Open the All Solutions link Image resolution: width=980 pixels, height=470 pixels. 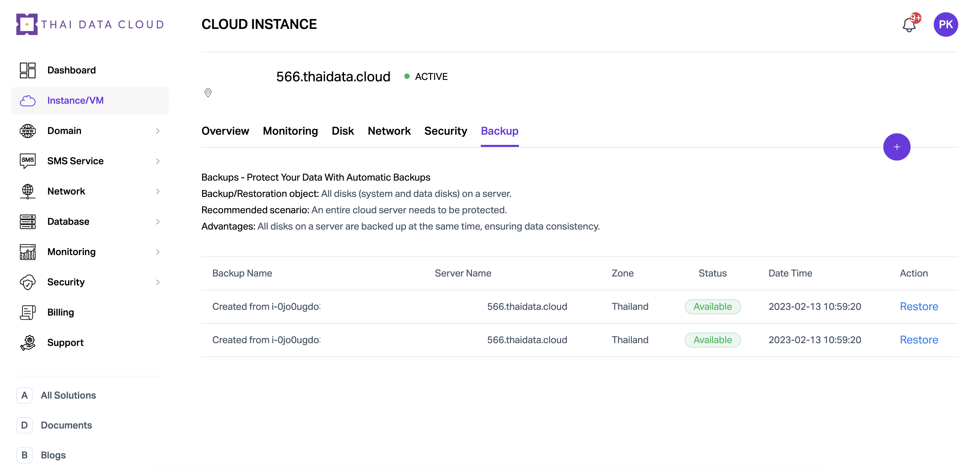(68, 395)
